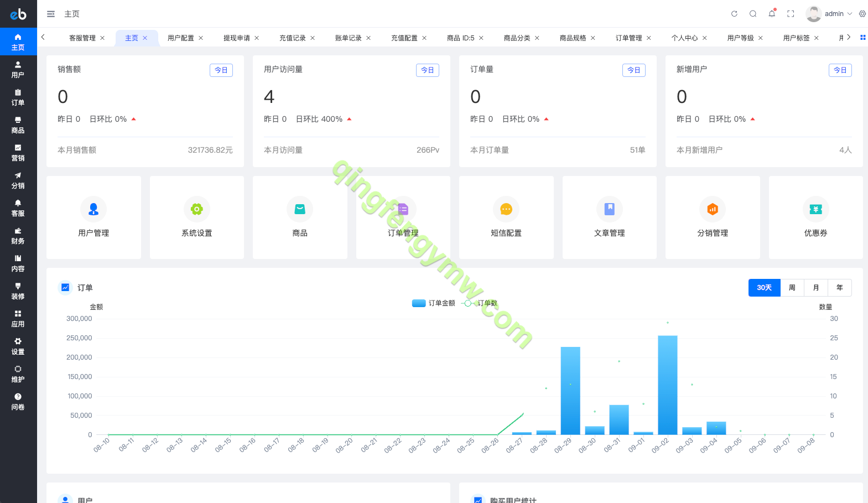Click the 08-31 order amount bar
Screen dimensions: 868x503
point(619,420)
